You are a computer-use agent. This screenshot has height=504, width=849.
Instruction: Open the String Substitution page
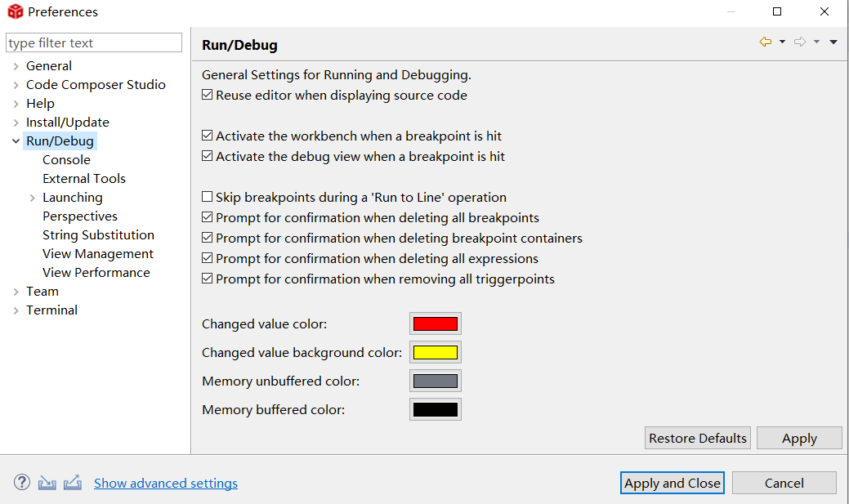tap(98, 235)
